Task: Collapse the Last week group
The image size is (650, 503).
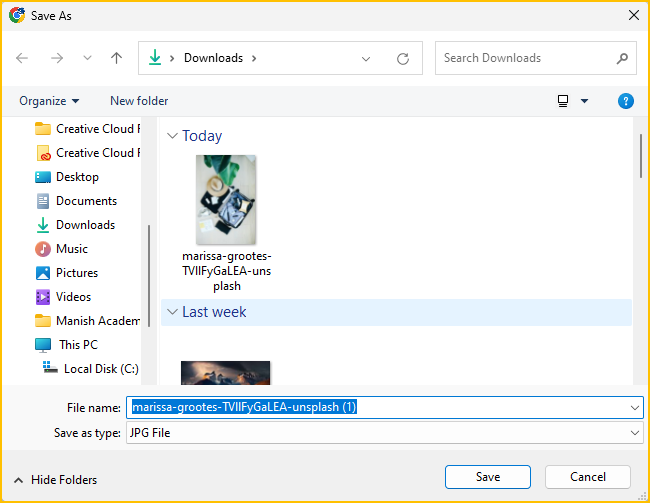Action: pyautogui.click(x=172, y=312)
